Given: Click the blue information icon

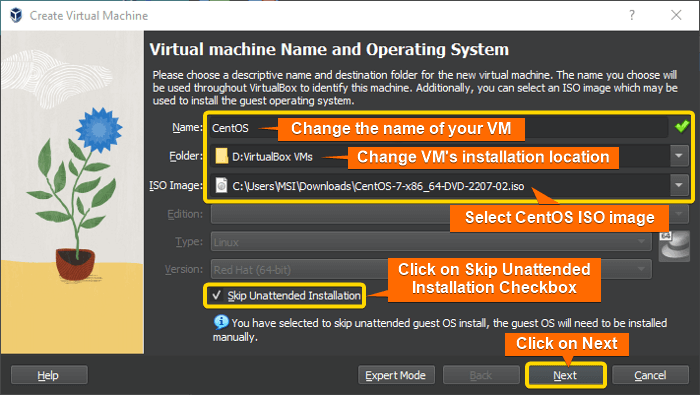Looking at the screenshot, I should click(x=221, y=322).
